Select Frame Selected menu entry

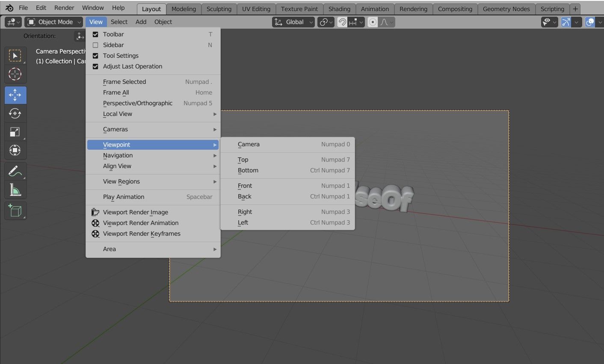point(153,82)
